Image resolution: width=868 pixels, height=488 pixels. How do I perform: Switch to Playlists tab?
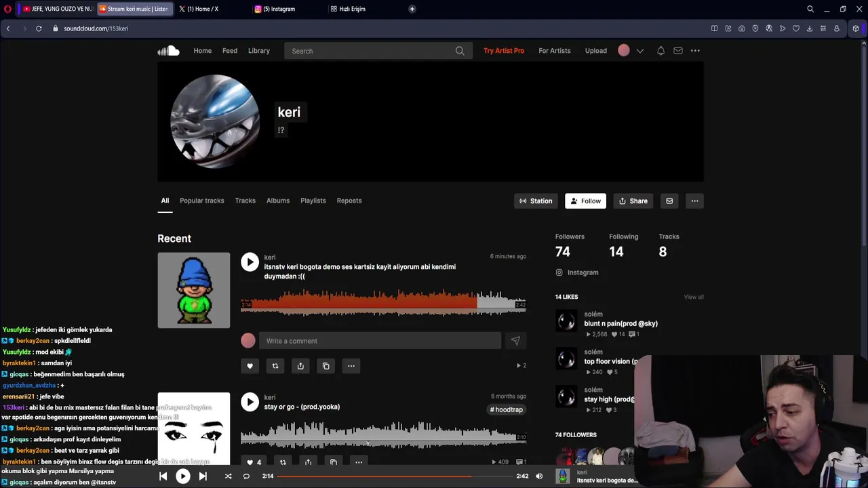tap(313, 201)
